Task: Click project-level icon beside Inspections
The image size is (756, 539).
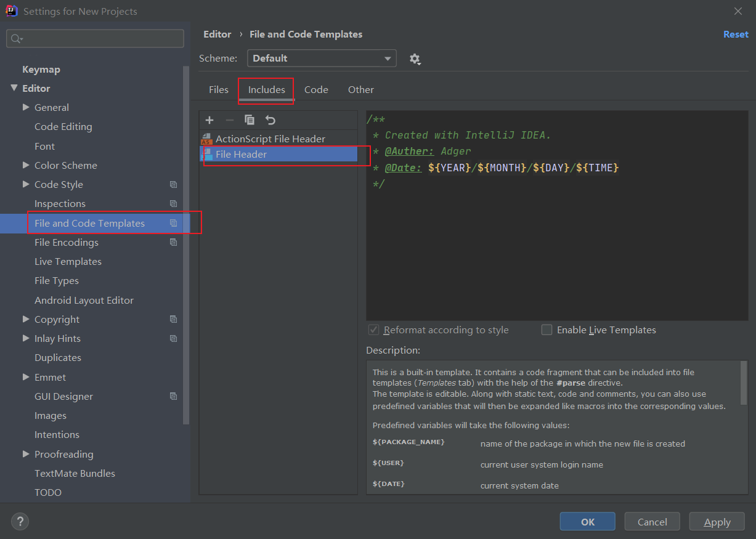Action: click(x=173, y=204)
